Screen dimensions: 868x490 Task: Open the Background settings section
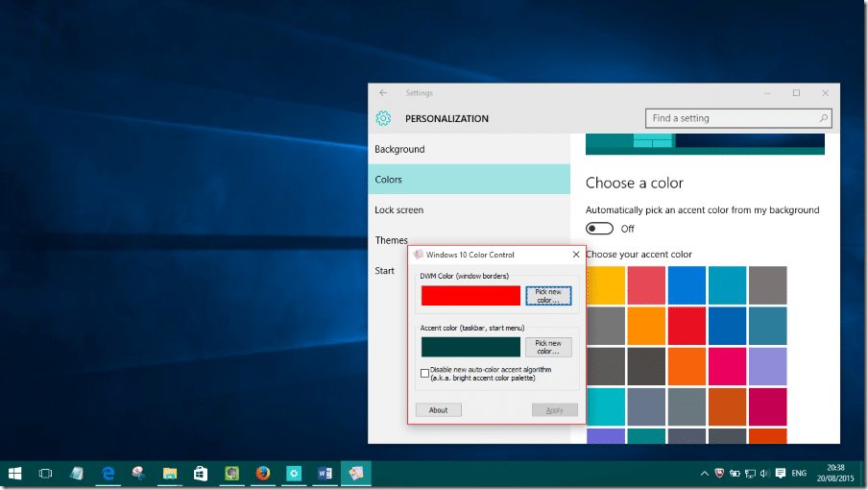[469, 149]
